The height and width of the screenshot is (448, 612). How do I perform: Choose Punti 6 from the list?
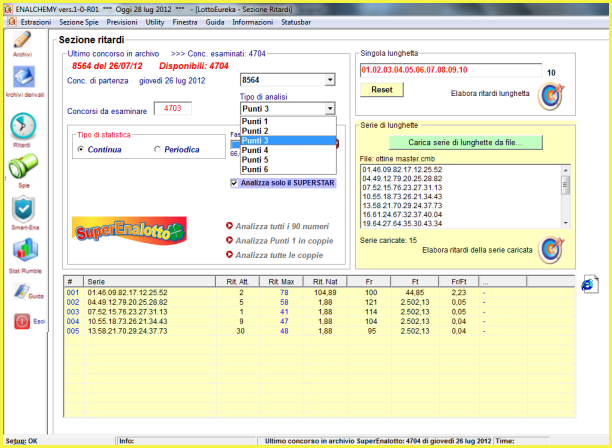[x=288, y=169]
